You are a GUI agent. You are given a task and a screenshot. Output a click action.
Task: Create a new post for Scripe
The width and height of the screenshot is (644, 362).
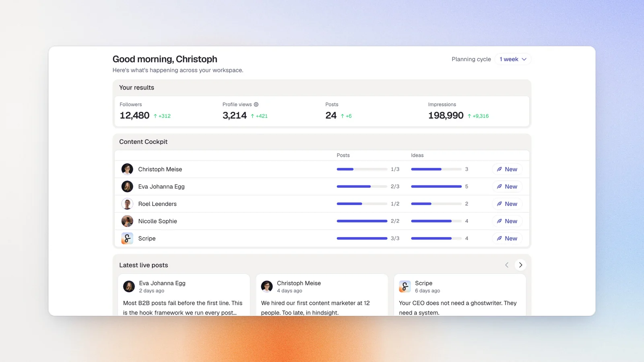point(507,239)
